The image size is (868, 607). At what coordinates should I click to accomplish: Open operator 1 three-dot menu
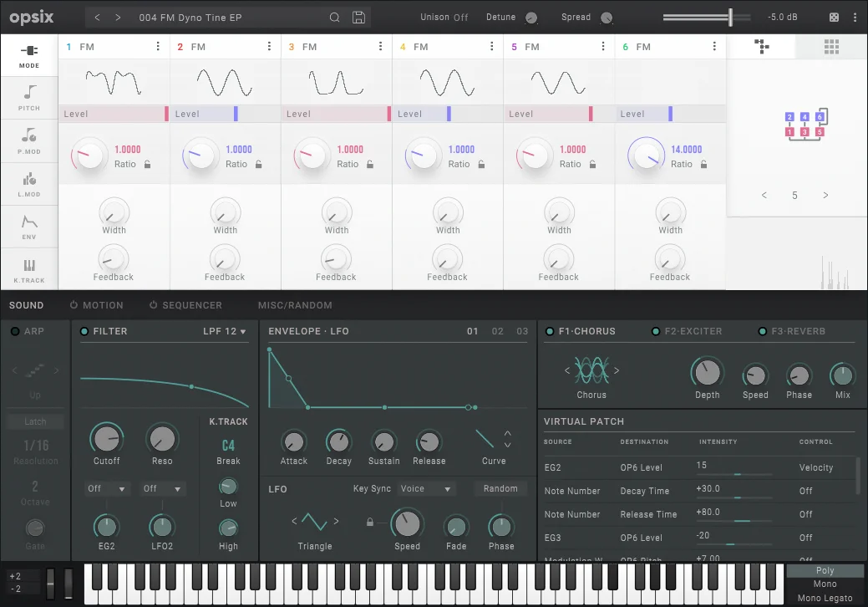[x=158, y=47]
